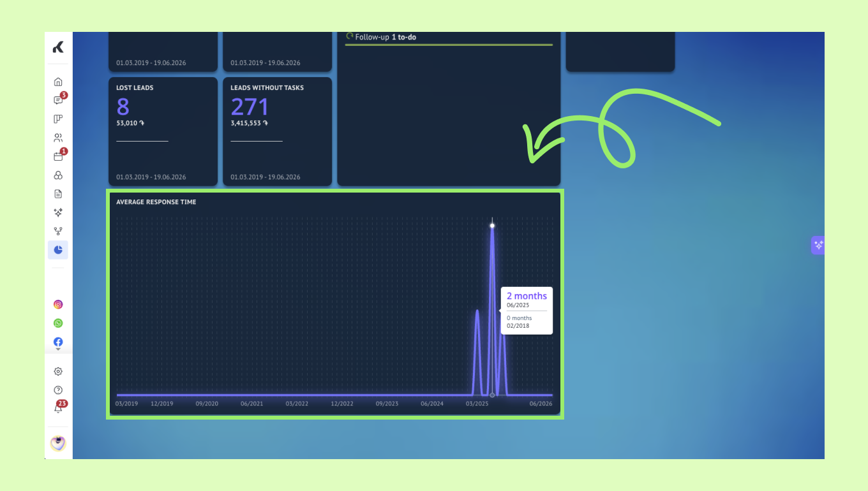
Task: Open the document files icon
Action: coord(58,194)
